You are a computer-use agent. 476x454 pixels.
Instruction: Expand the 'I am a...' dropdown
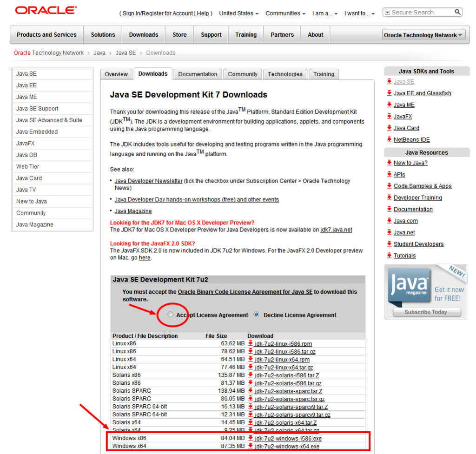pos(325,13)
